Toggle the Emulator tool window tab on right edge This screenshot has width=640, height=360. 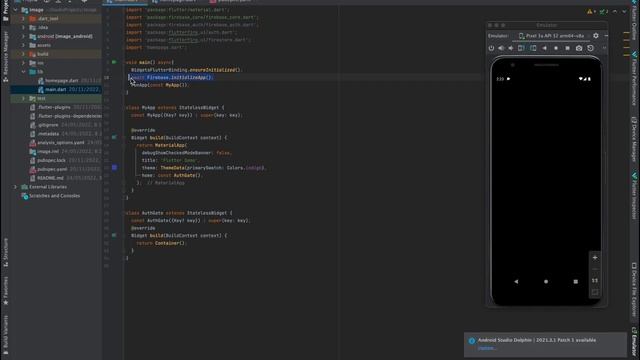pos(634,342)
